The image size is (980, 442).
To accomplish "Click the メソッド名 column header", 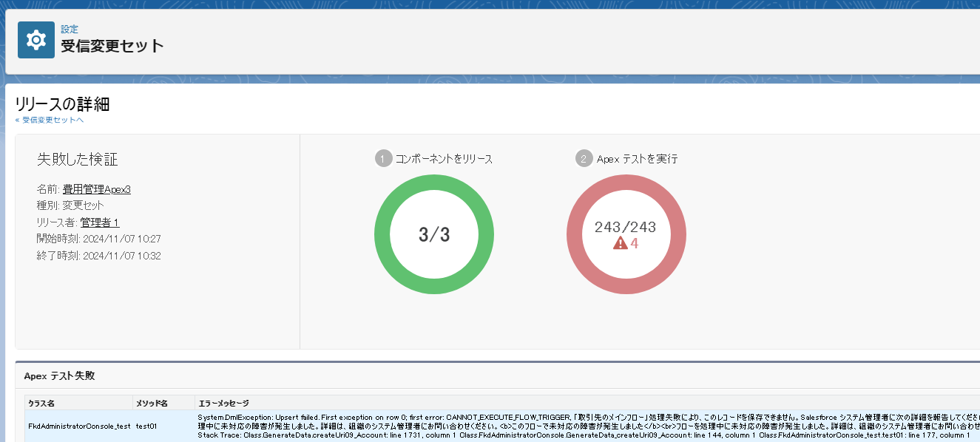I will coord(163,403).
